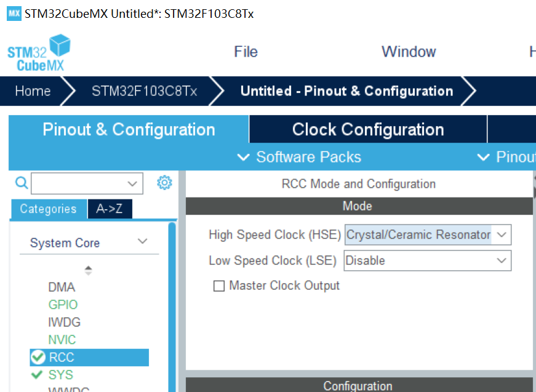Screen dimensions: 536x392
Task: Click the search magnifier icon
Action: point(22,183)
